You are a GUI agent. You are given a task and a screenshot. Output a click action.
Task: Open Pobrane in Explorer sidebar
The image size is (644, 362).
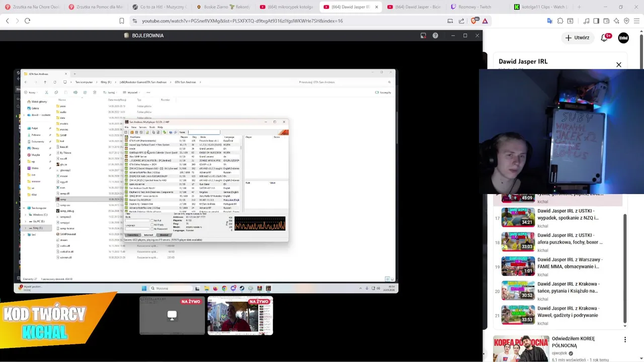pyautogui.click(x=36, y=135)
